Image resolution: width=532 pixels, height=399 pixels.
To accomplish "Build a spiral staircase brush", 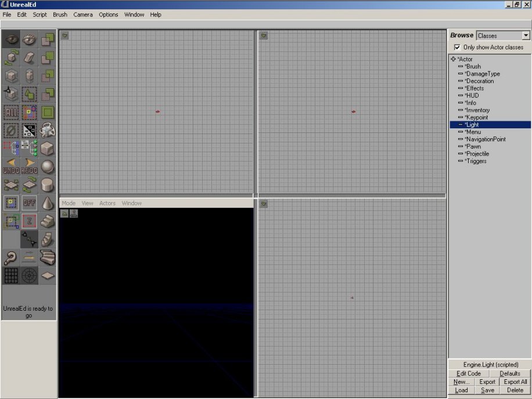I will tap(48, 239).
